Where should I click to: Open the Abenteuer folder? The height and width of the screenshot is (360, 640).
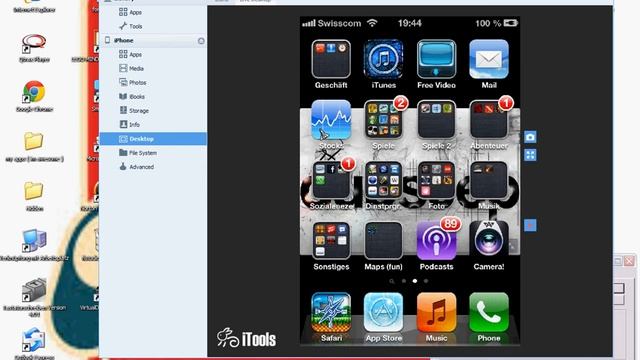click(489, 120)
